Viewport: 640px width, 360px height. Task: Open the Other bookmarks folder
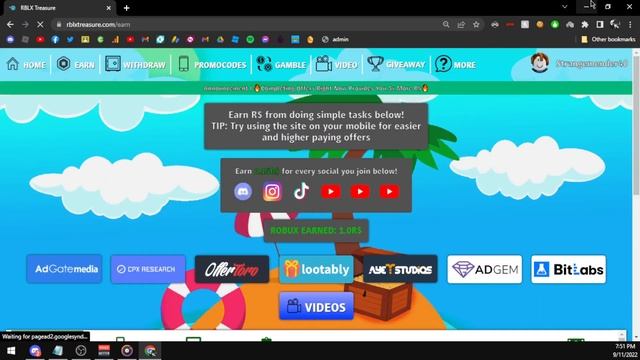(608, 39)
